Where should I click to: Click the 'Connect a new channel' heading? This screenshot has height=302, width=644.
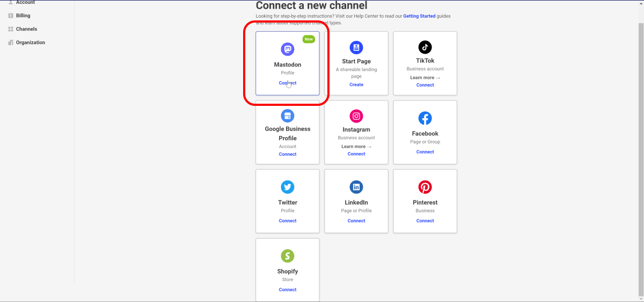click(311, 5)
